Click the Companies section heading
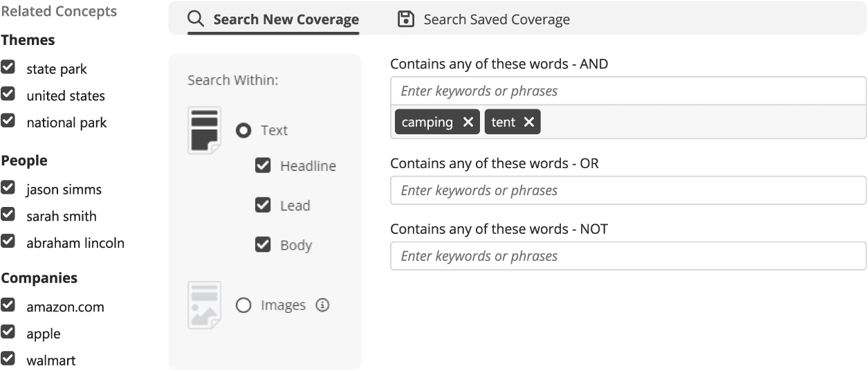The width and height of the screenshot is (868, 371). (39, 278)
